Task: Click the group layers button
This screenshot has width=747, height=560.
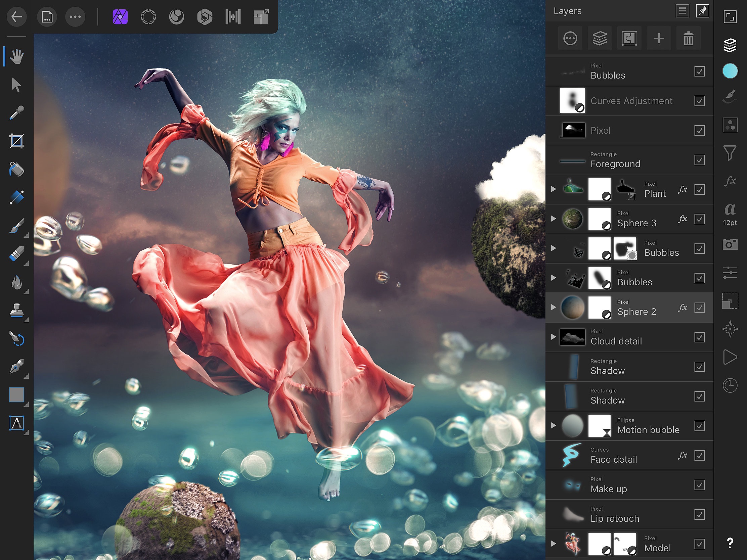Action: point(600,39)
